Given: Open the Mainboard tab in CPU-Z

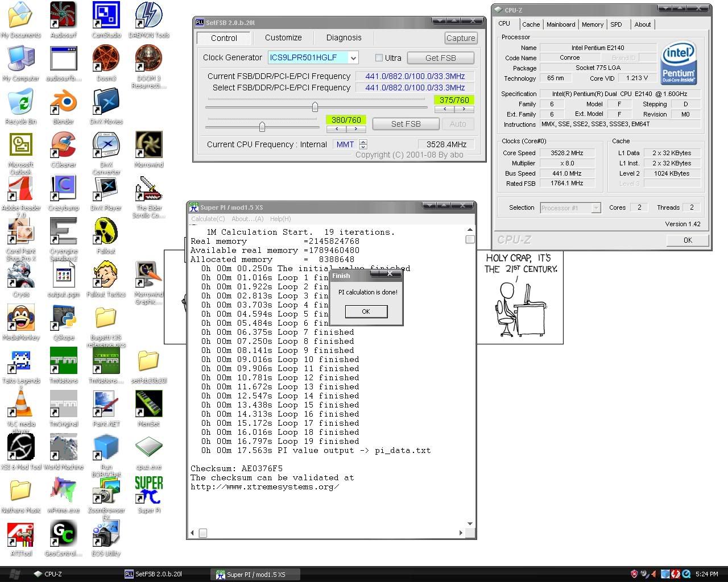Looking at the screenshot, I should click(561, 24).
